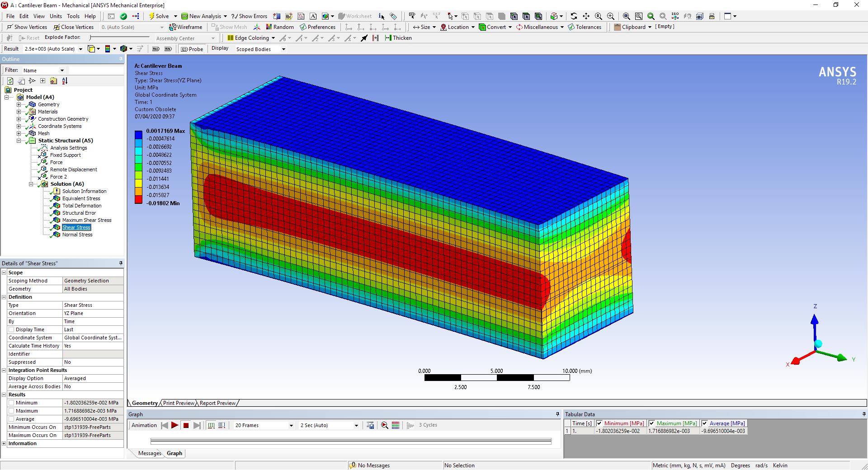This screenshot has height=470, width=868.
Task: Toggle the Minimum results checkbox in Details
Action: click(x=11, y=403)
